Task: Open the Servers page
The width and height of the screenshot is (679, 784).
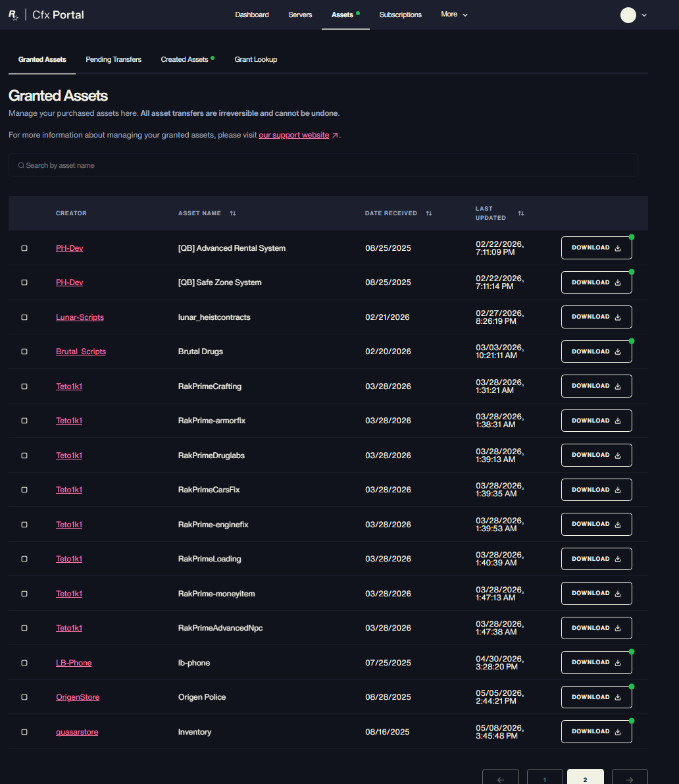Action: pos(300,15)
